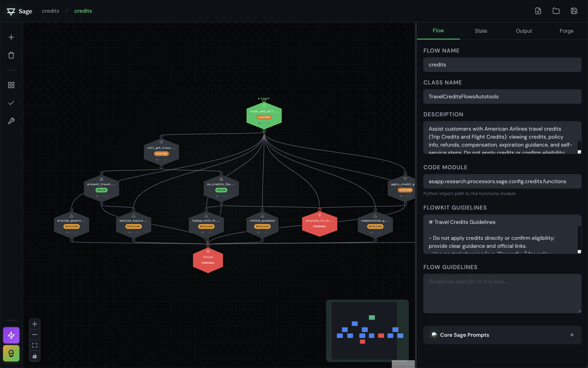This screenshot has width=588, height=368.
Task: Click the Flowkit Guidelines text area
Action: click(502, 234)
